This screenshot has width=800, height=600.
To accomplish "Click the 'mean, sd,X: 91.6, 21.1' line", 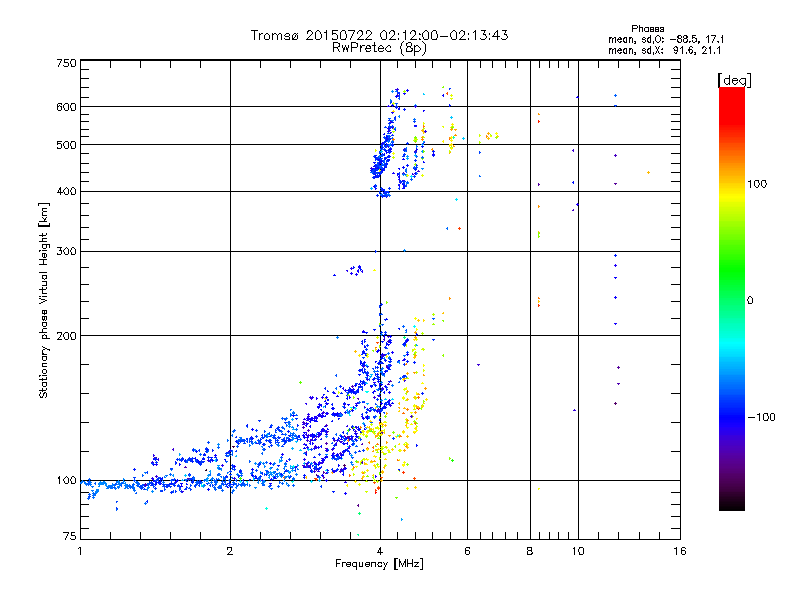I will (665, 50).
